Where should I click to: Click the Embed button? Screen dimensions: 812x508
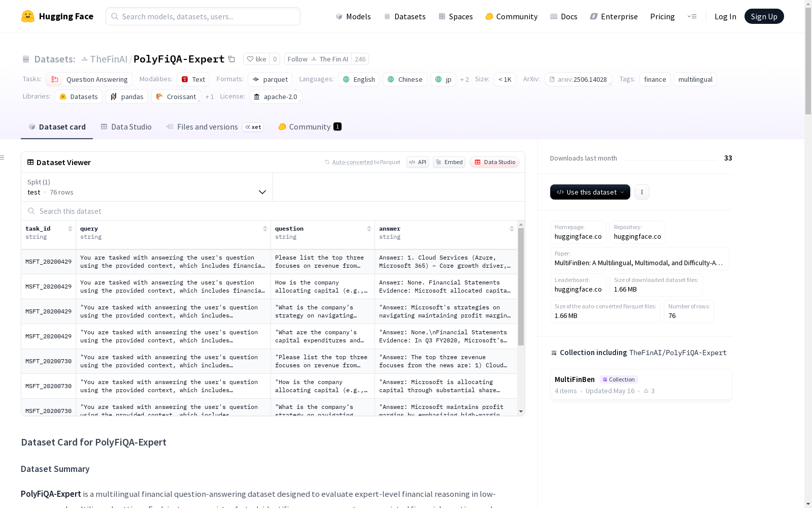tap(449, 162)
